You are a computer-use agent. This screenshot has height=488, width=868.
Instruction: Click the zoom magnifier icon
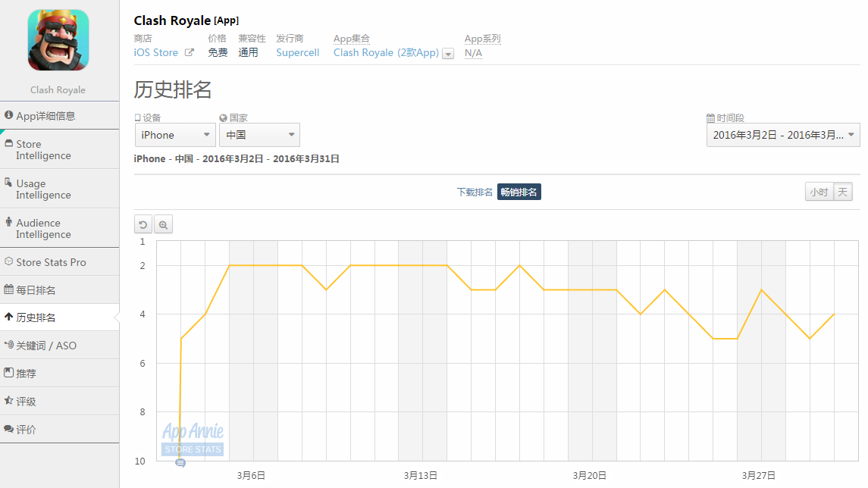point(163,224)
